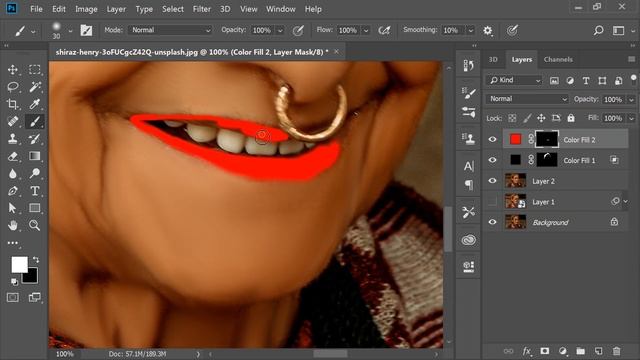Select the Hand tool
The image size is (640, 360).
pyautogui.click(x=13, y=225)
